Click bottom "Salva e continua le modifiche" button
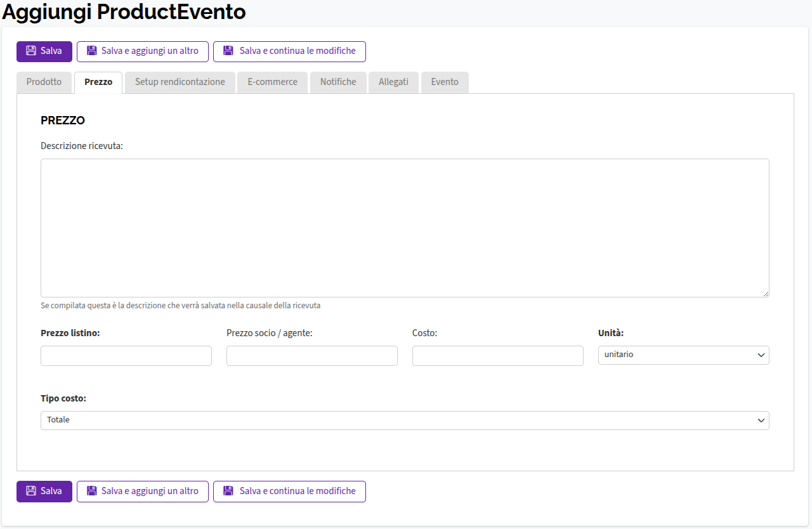This screenshot has height=529, width=812. [289, 492]
